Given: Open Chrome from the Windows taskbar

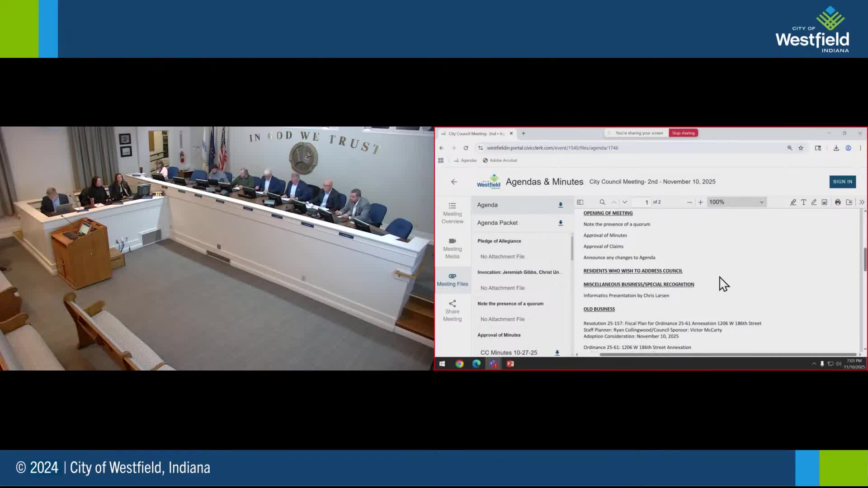Looking at the screenshot, I should pos(459,364).
